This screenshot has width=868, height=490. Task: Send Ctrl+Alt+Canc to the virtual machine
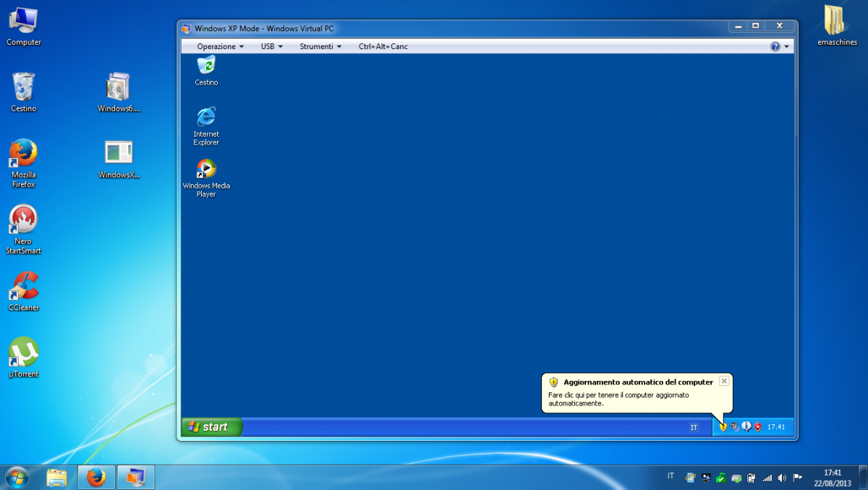point(383,46)
